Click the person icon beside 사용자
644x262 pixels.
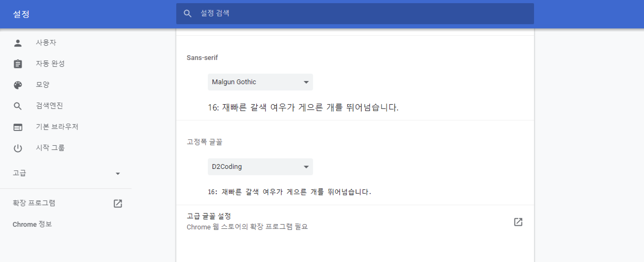(x=18, y=43)
